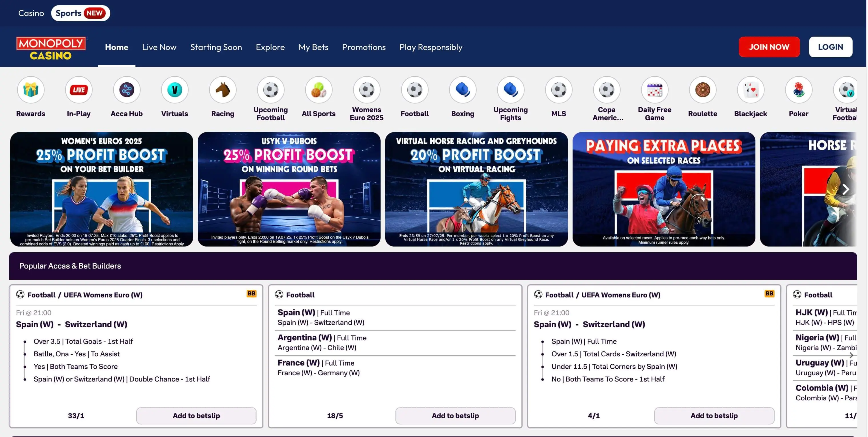
Task: Click the In-Play live icon
Action: 79,90
